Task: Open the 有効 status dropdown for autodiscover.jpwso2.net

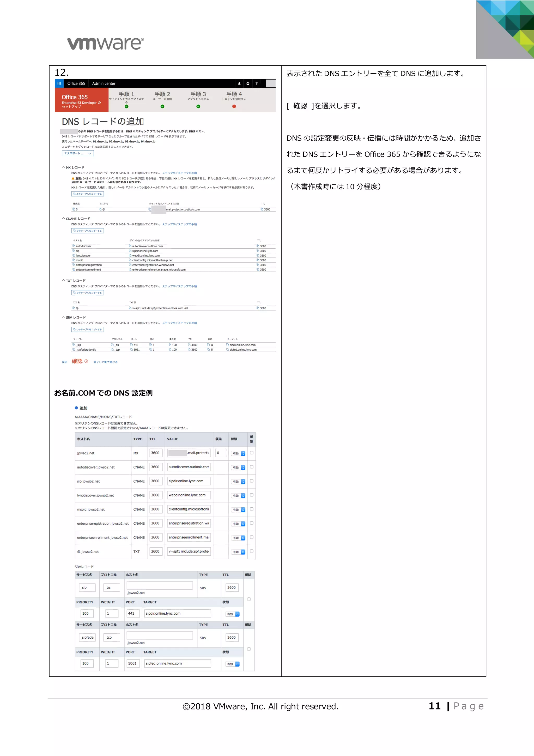Action: point(238,467)
